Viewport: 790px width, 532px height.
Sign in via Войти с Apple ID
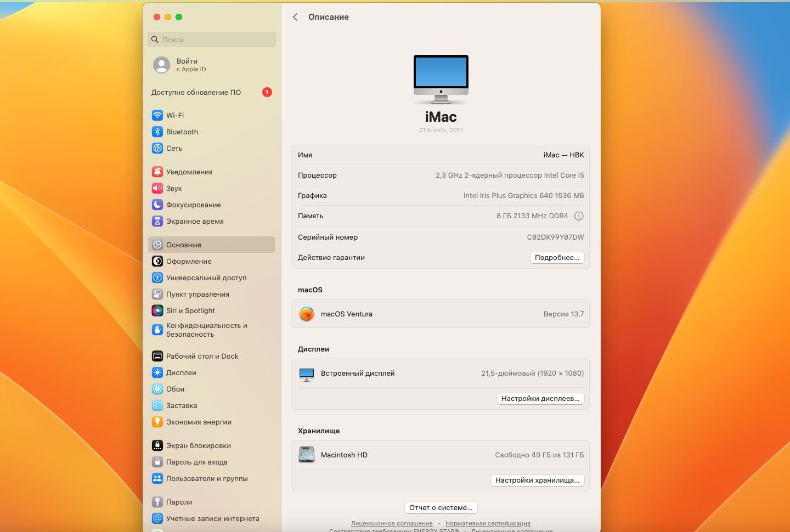[x=211, y=65]
